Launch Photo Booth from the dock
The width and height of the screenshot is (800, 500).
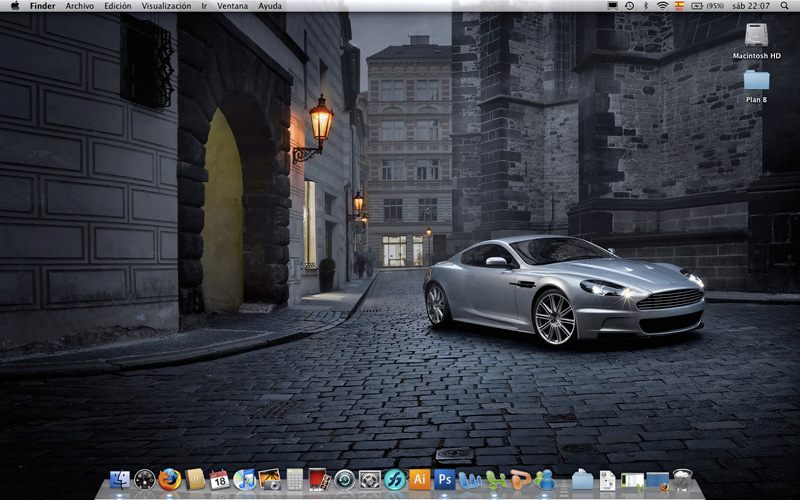click(x=319, y=480)
